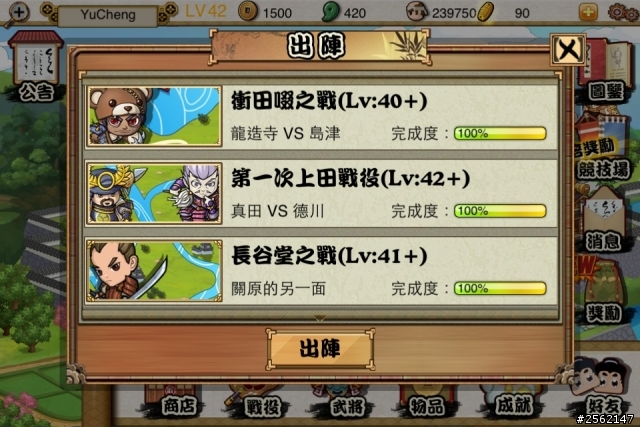The image size is (640, 427).
Task: Click the magnifier zoom-in icon
Action: coord(16,13)
